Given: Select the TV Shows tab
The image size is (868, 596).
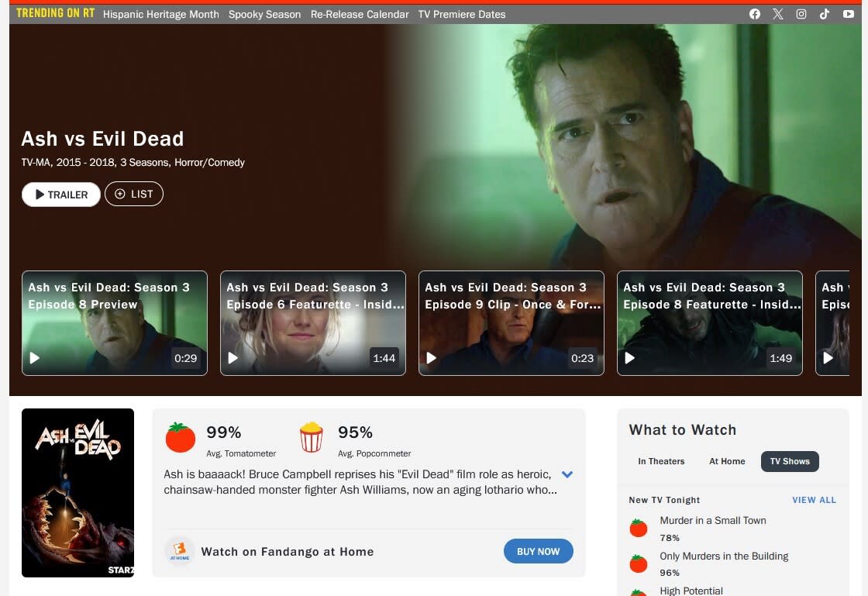Looking at the screenshot, I should pos(790,461).
